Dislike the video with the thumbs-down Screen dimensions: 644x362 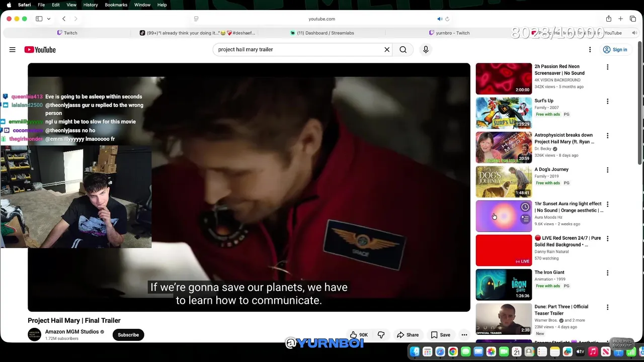381,335
